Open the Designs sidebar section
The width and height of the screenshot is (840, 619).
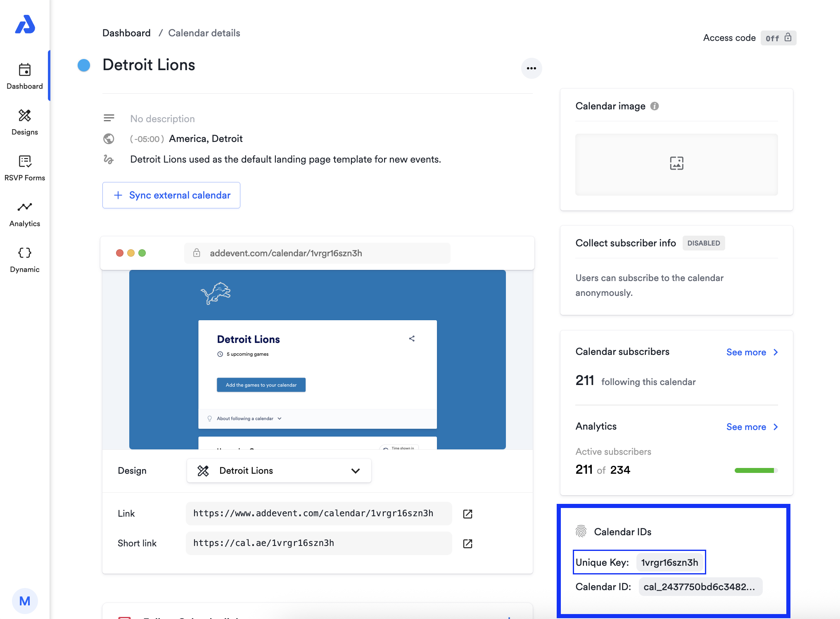point(25,122)
